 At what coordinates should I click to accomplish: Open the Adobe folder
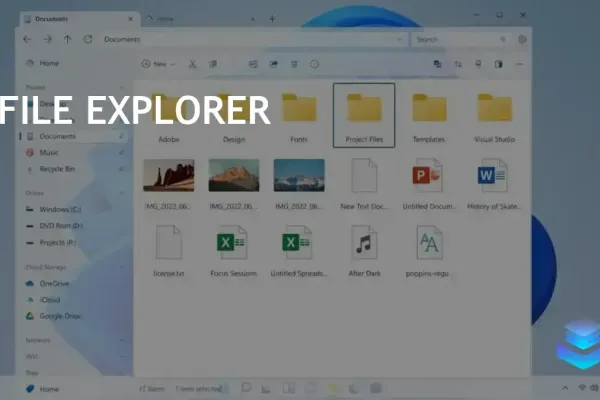[169, 116]
